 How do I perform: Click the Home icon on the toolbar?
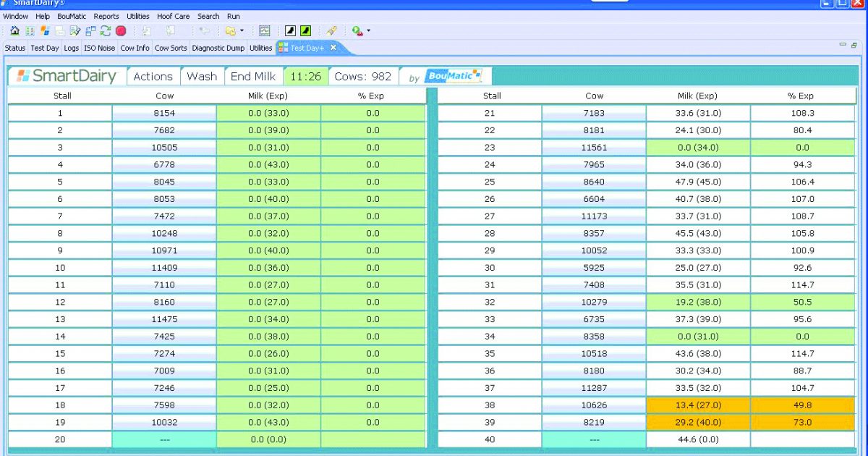coord(14,30)
